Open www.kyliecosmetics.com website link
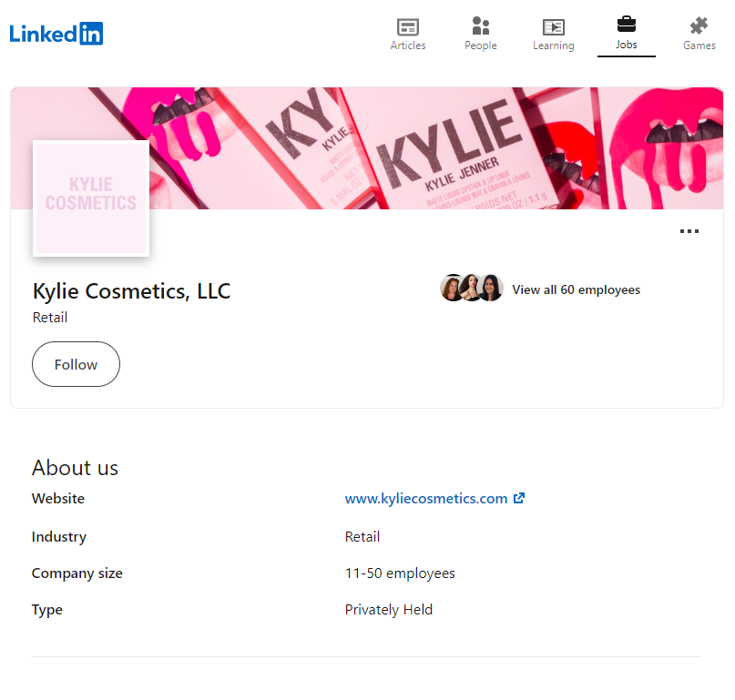This screenshot has width=735, height=700. [x=425, y=498]
